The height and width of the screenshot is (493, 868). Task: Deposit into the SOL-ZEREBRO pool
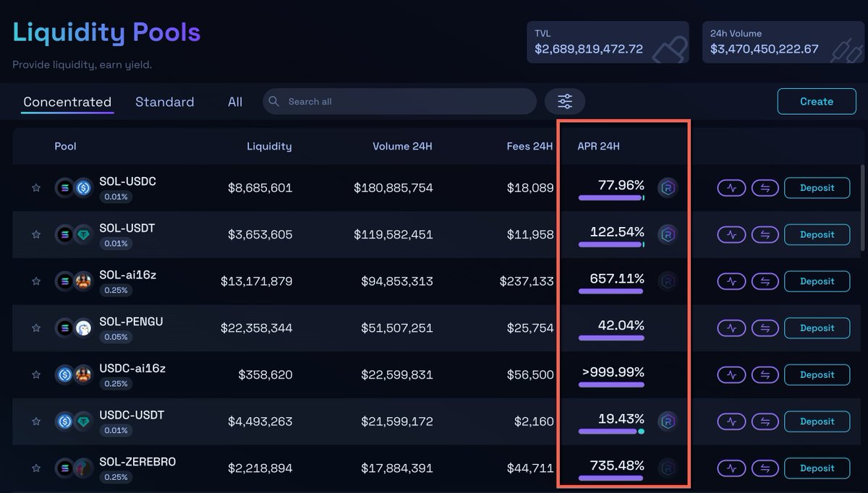tap(817, 468)
